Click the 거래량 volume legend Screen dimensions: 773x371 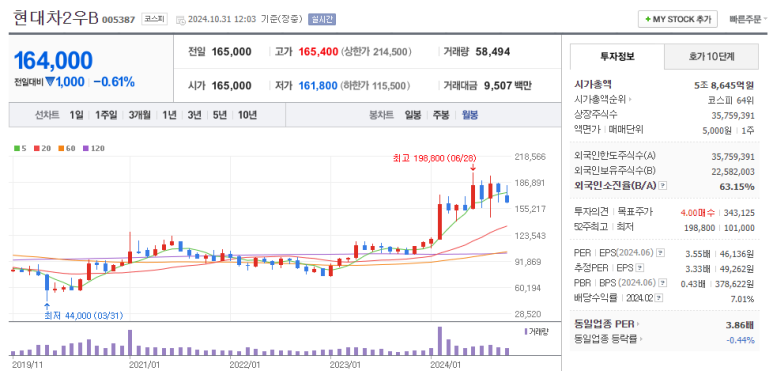click(x=536, y=332)
